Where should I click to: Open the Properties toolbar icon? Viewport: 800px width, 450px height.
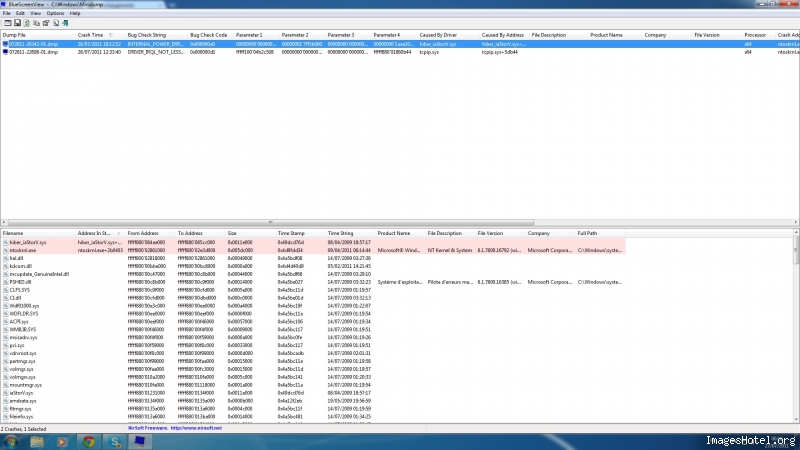point(46,23)
